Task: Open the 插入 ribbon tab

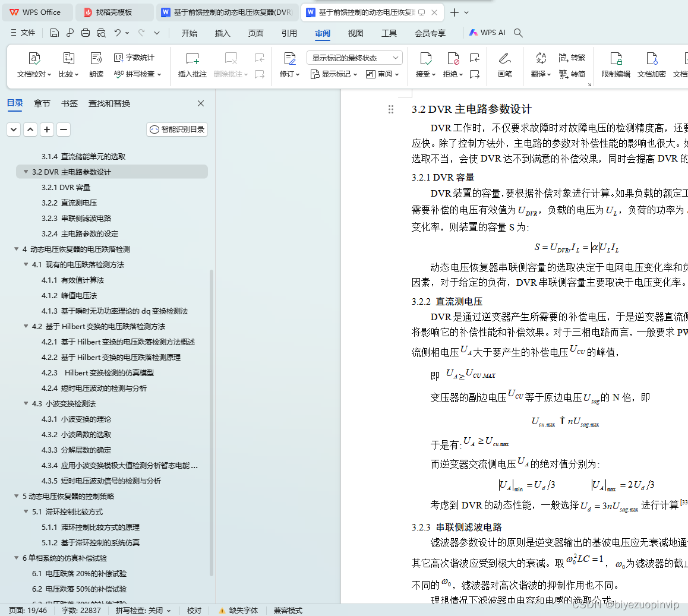Action: point(222,33)
